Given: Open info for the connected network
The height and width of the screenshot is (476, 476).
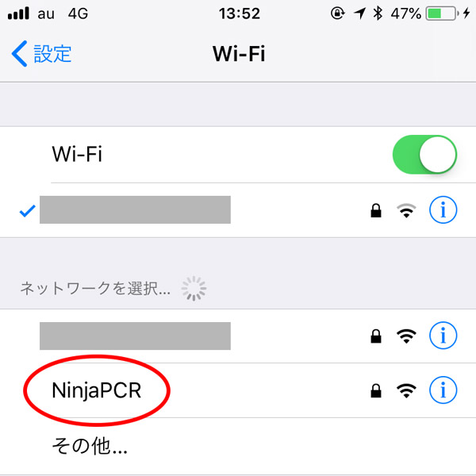Looking at the screenshot, I should [x=443, y=209].
